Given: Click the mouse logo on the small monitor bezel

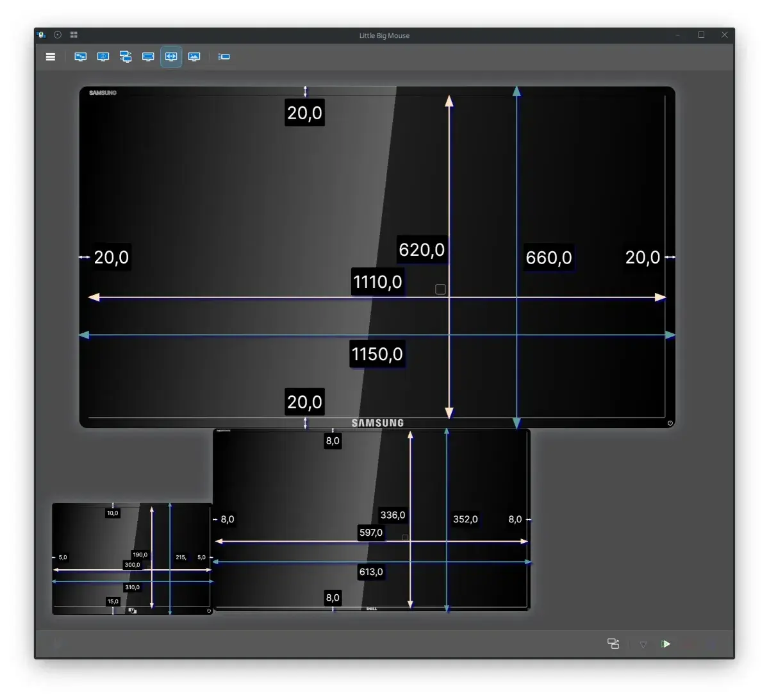Looking at the screenshot, I should coord(133,611).
